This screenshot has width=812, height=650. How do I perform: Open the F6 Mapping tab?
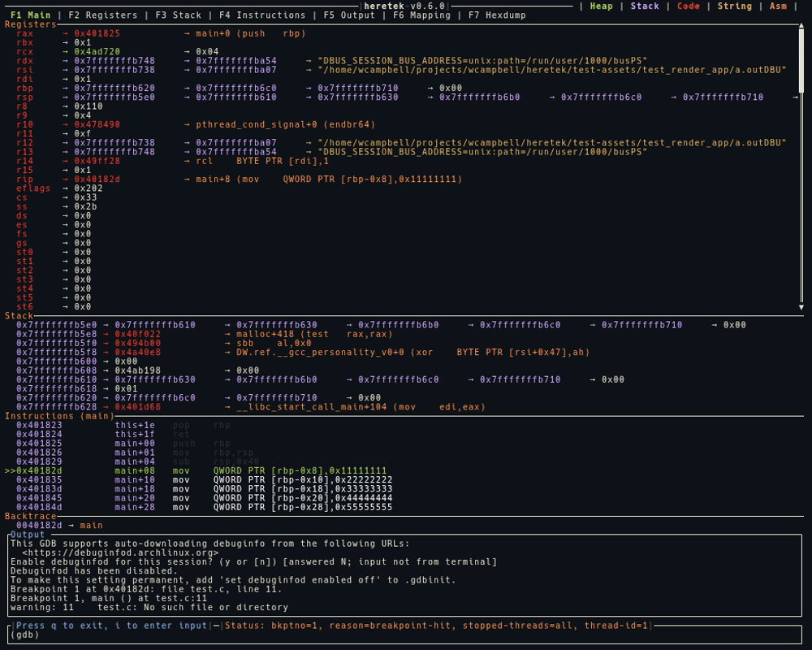(x=421, y=15)
